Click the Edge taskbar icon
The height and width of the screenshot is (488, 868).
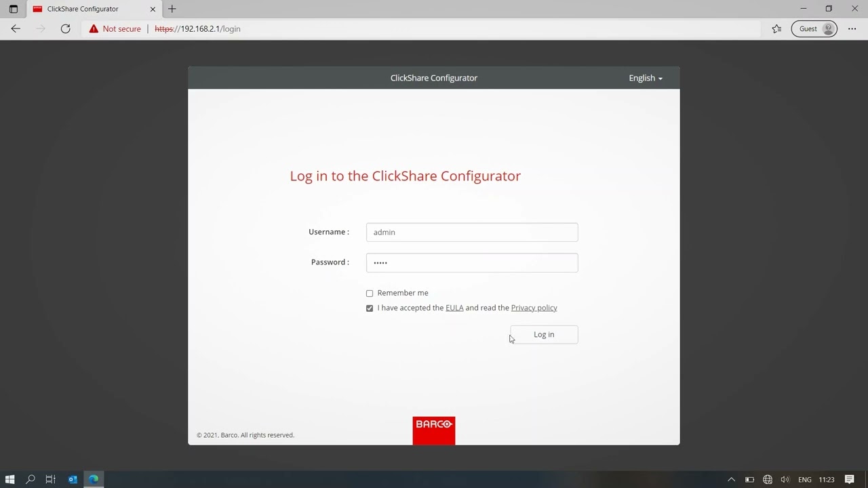pyautogui.click(x=94, y=479)
